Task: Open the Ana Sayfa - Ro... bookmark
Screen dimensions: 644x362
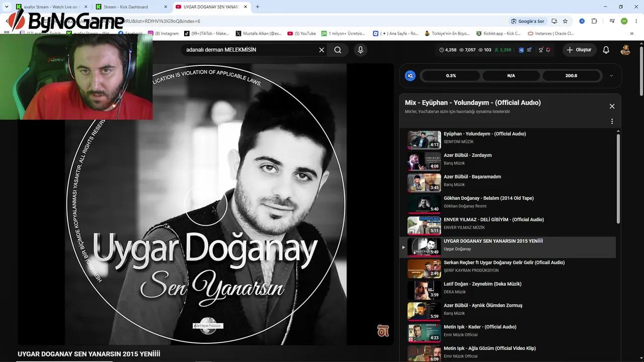Action: click(x=395, y=34)
